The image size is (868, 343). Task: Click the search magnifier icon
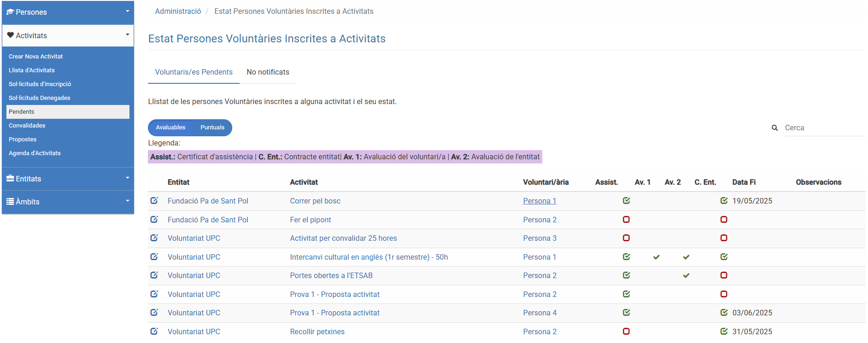774,128
